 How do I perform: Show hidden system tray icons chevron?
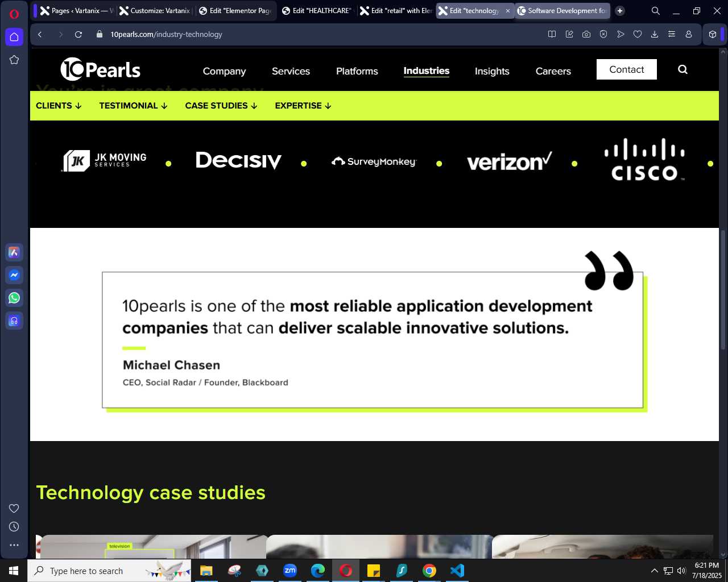coord(654,571)
